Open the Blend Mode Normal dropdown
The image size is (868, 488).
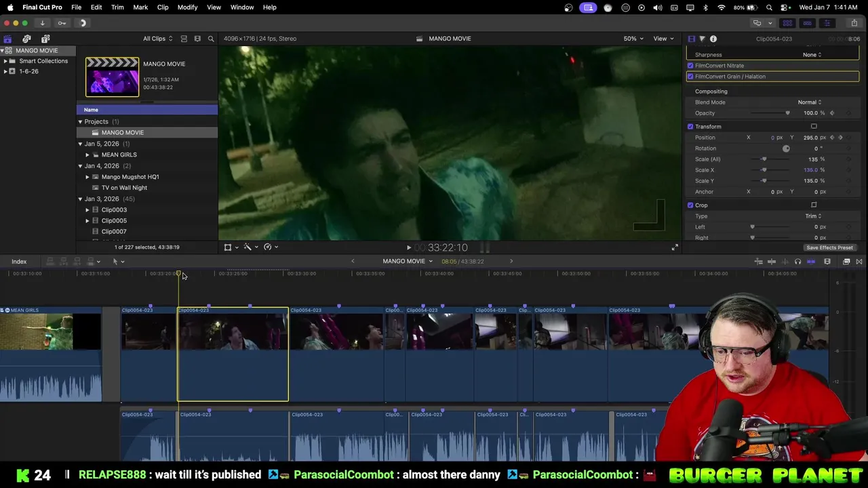tap(809, 102)
